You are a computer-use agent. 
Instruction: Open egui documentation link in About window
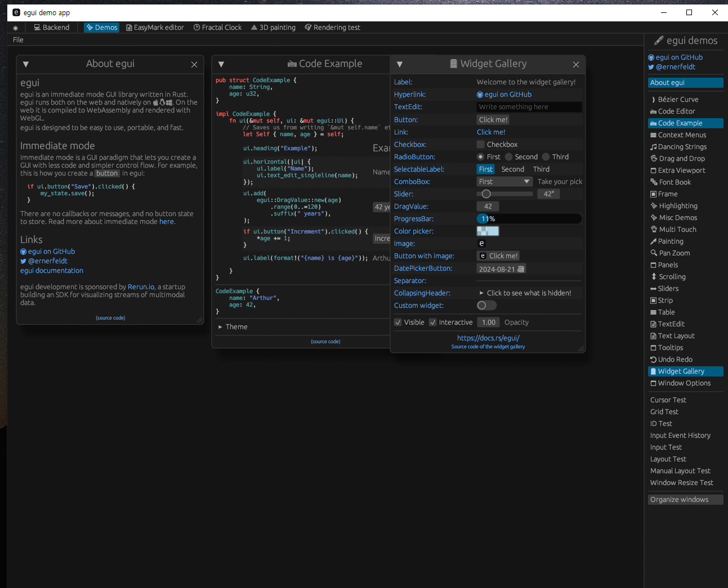[x=52, y=271]
